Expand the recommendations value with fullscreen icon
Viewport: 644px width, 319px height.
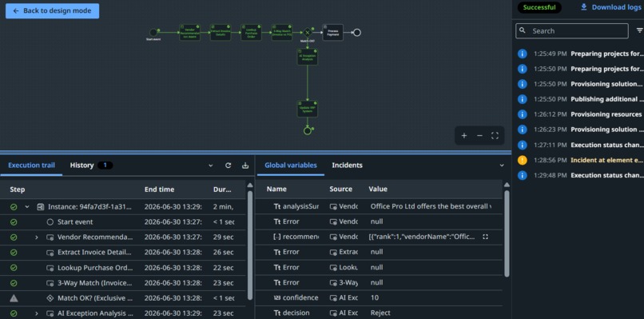click(x=486, y=237)
